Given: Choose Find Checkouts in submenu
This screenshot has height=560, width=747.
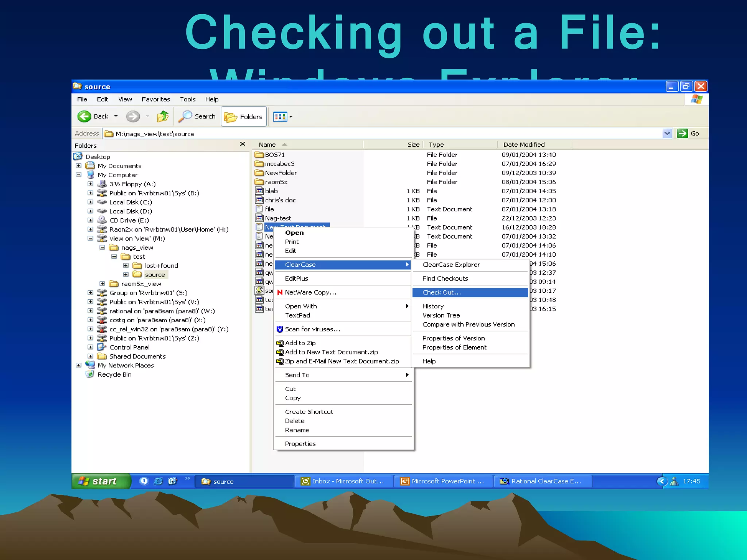Looking at the screenshot, I should click(x=470, y=279).
